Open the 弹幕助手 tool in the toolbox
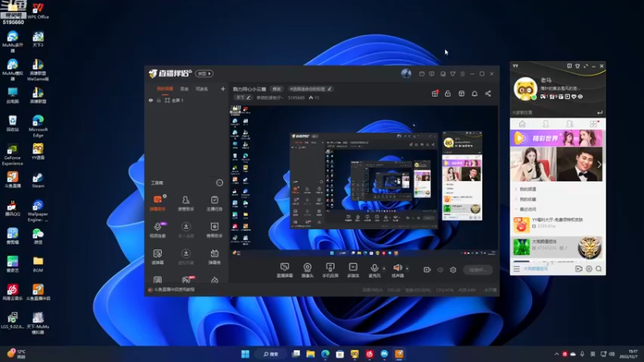Viewport: 644px width, 362px height. pos(158,203)
